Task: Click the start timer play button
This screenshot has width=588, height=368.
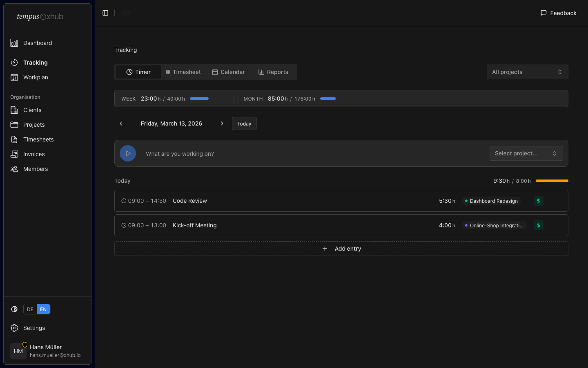Action: point(128,153)
